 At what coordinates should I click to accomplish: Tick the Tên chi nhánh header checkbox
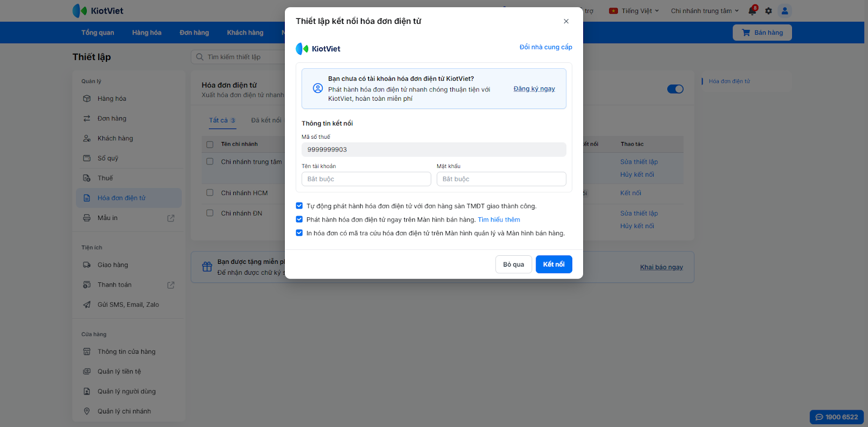tap(210, 145)
